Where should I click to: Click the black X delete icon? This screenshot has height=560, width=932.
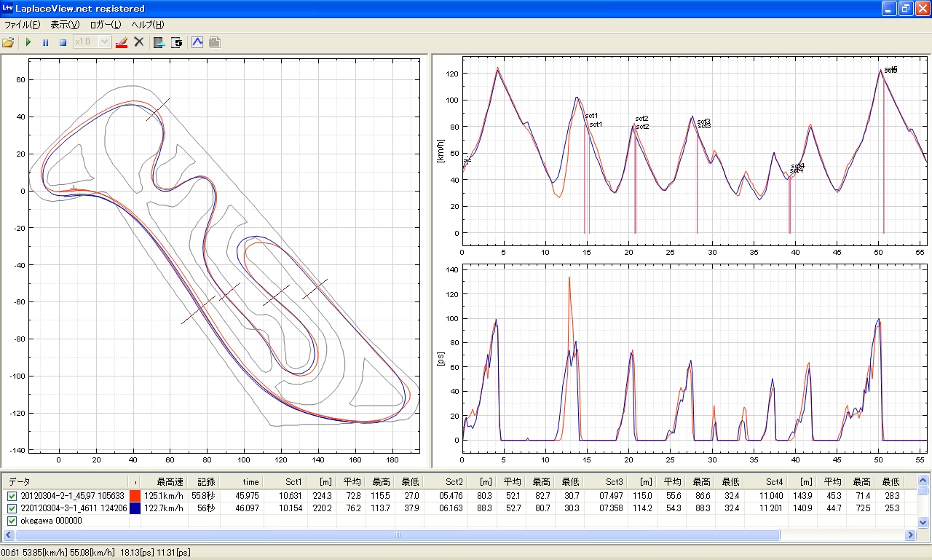click(139, 42)
